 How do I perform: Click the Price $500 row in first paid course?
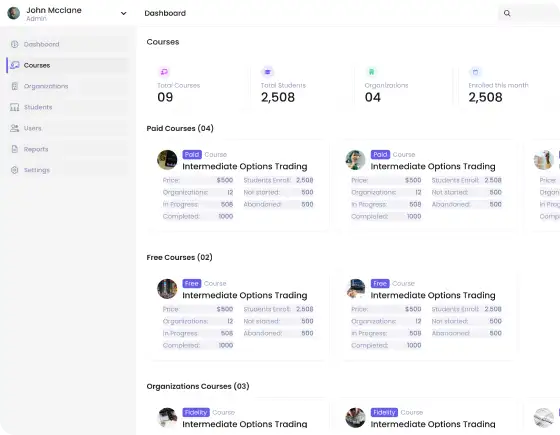click(x=198, y=180)
